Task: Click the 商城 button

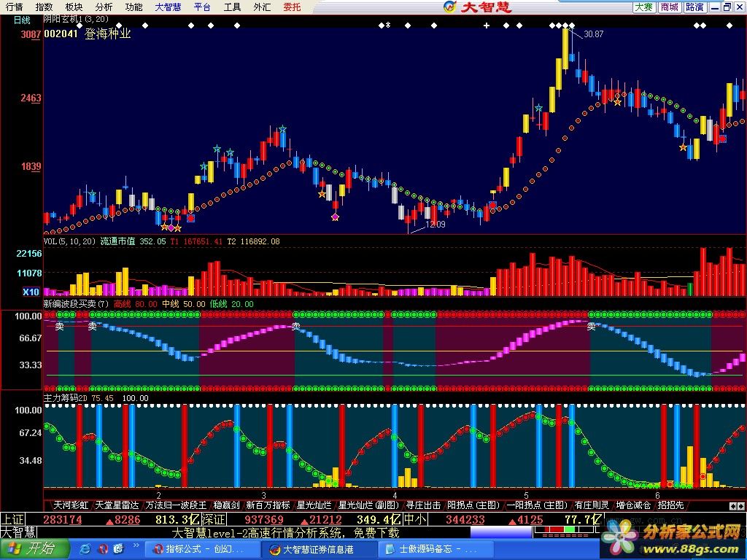Action: pos(670,7)
